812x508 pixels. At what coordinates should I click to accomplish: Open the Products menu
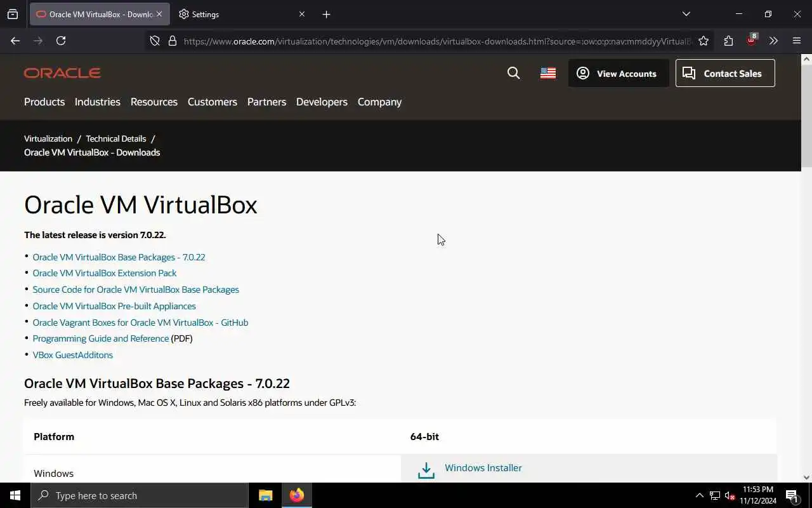click(x=44, y=102)
